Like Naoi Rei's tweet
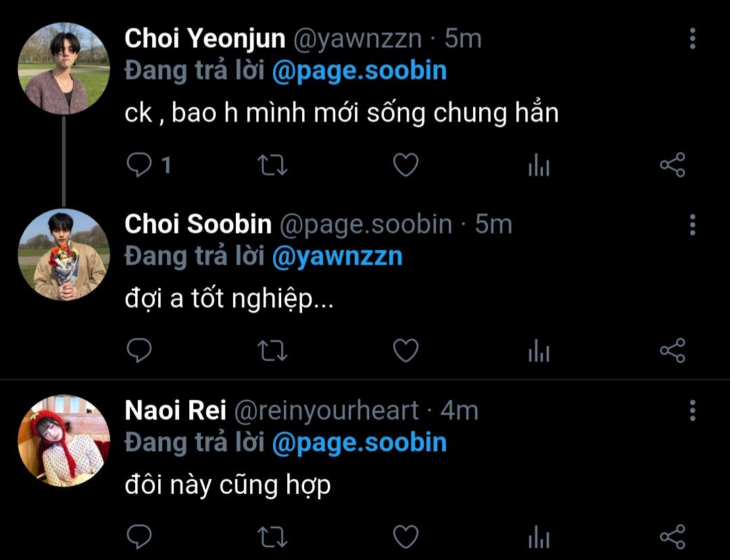730x560 pixels. [x=406, y=536]
